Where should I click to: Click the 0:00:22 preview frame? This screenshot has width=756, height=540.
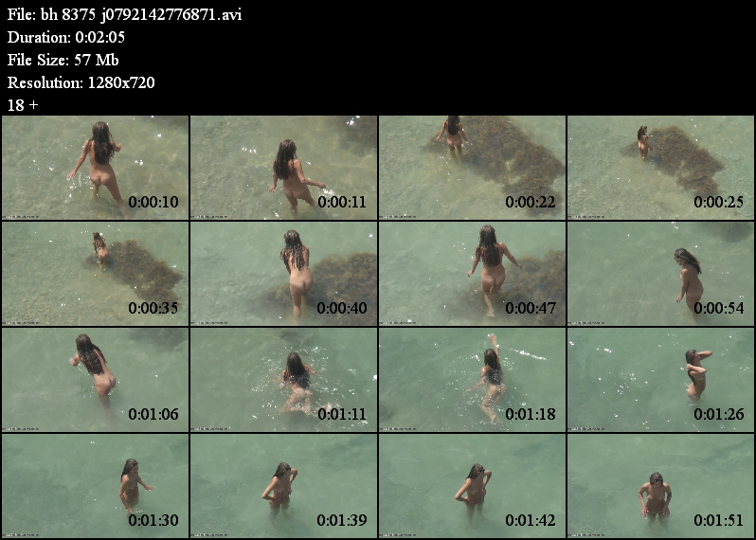click(x=473, y=168)
